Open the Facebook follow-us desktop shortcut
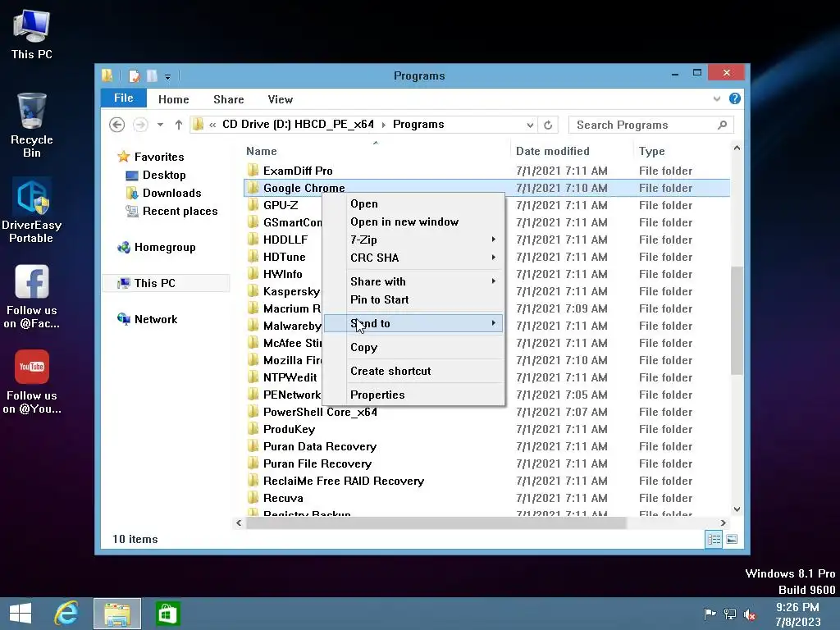 pyautogui.click(x=32, y=295)
